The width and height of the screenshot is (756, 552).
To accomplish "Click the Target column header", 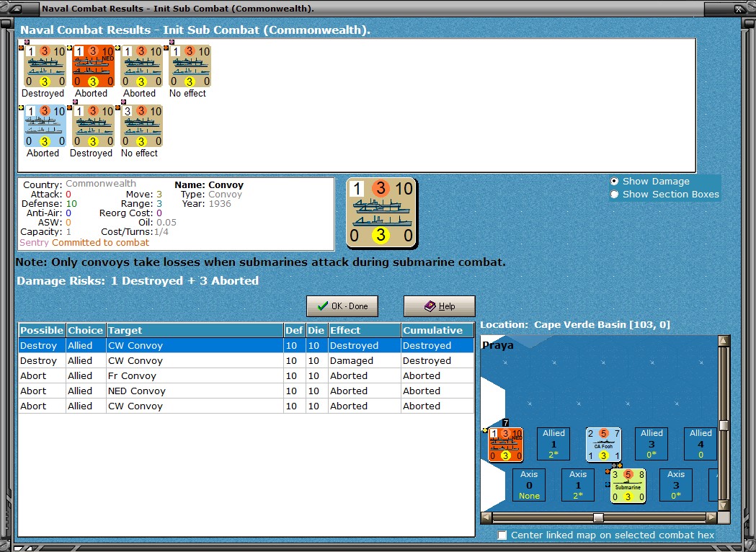I will pyautogui.click(x=195, y=330).
